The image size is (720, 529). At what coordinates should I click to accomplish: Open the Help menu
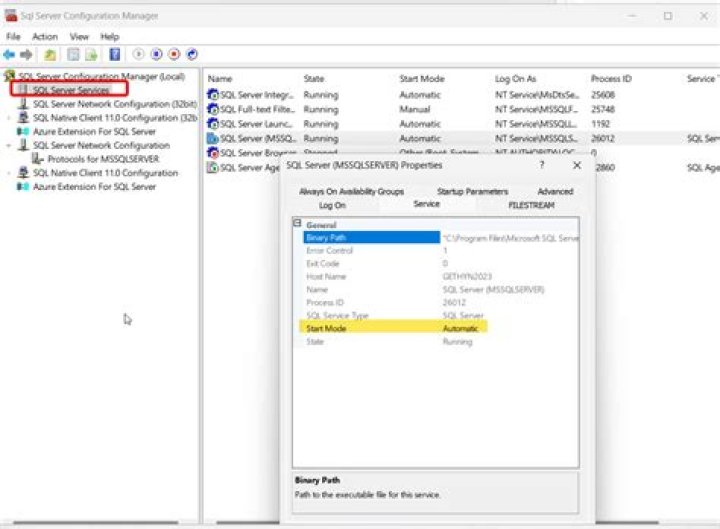[110, 36]
